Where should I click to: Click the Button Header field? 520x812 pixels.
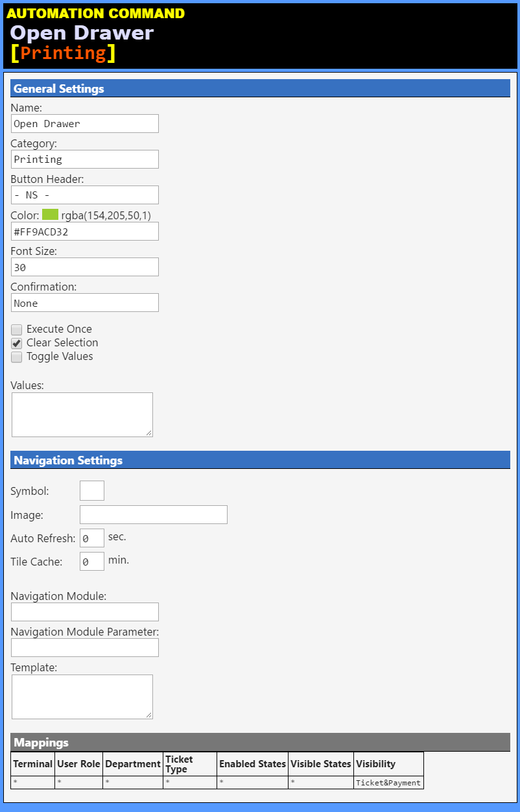pyautogui.click(x=84, y=195)
